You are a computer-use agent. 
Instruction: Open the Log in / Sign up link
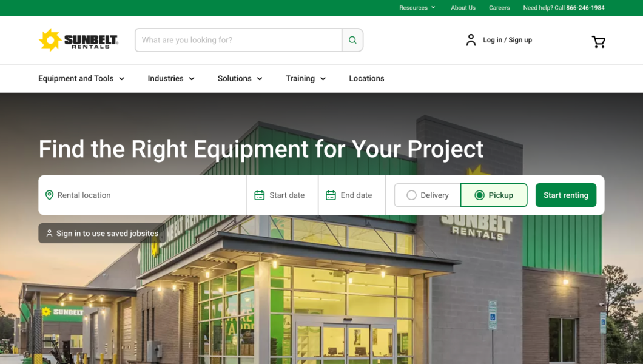point(507,40)
